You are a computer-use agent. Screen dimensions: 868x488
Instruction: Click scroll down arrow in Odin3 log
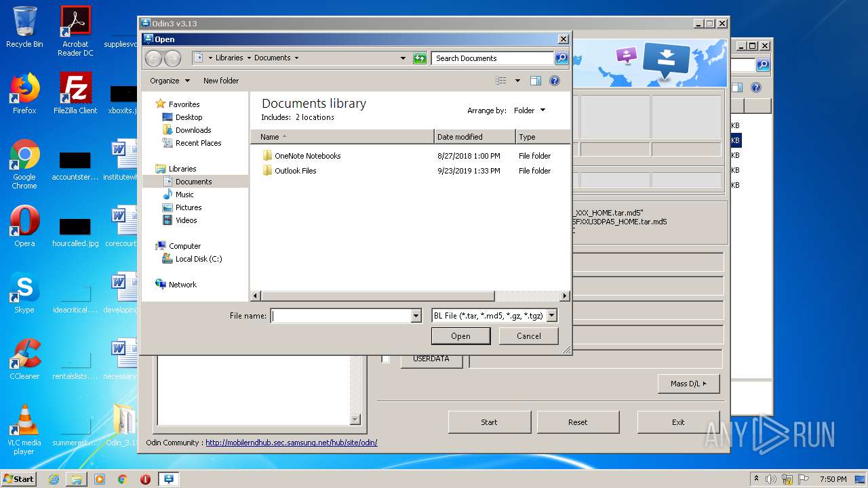355,420
